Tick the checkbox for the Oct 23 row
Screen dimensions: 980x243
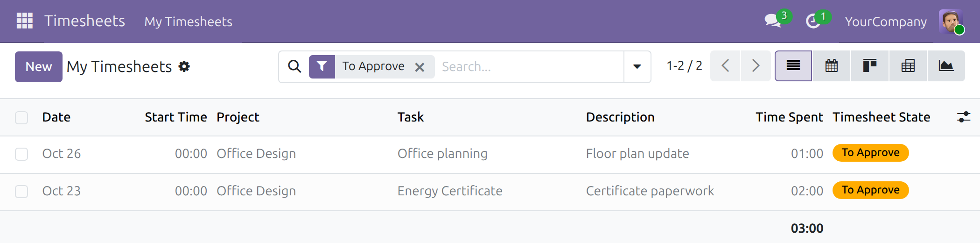(x=21, y=192)
